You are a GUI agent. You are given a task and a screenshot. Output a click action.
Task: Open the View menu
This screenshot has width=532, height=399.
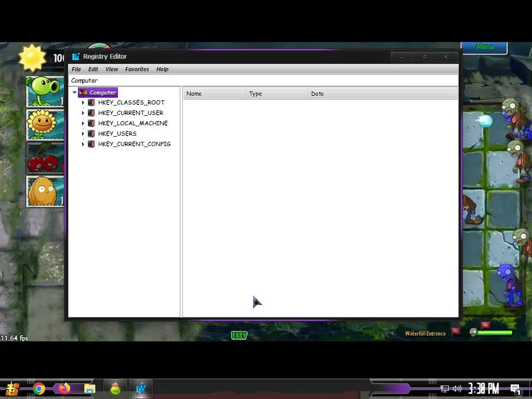112,69
